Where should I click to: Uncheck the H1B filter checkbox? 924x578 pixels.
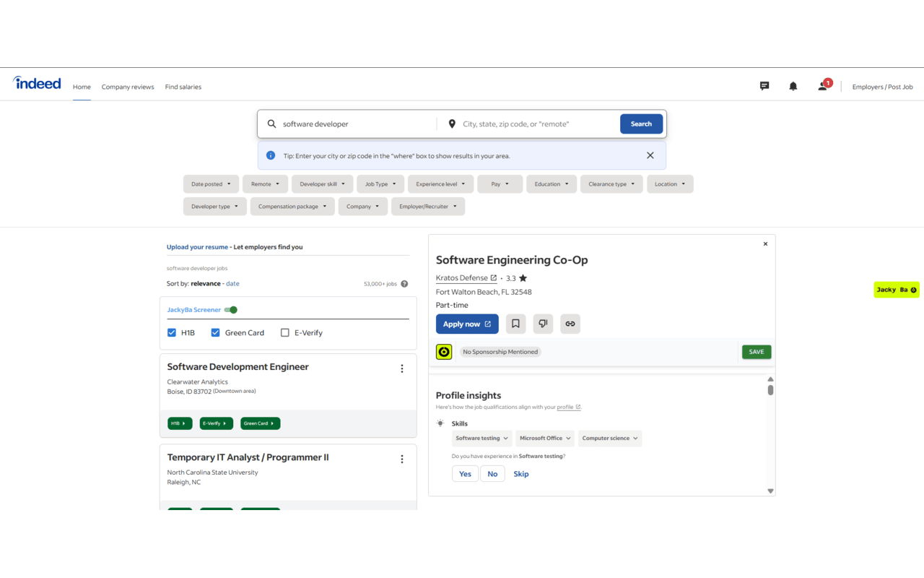pos(172,333)
